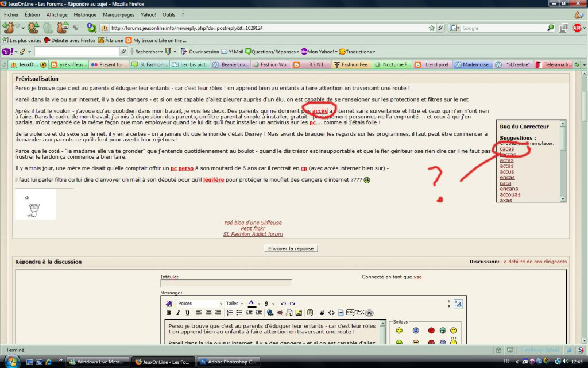The image size is (588, 368).
Task: Click the Bold formatting button
Action: pyautogui.click(x=169, y=313)
